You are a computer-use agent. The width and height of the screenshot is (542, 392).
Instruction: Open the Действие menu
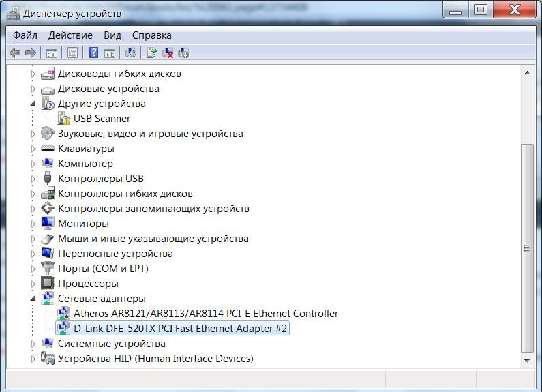pyautogui.click(x=70, y=35)
